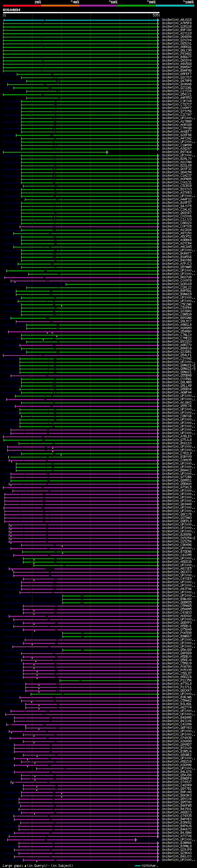Select UniRef100_C1YSS8 hit

[x=177, y=91]
